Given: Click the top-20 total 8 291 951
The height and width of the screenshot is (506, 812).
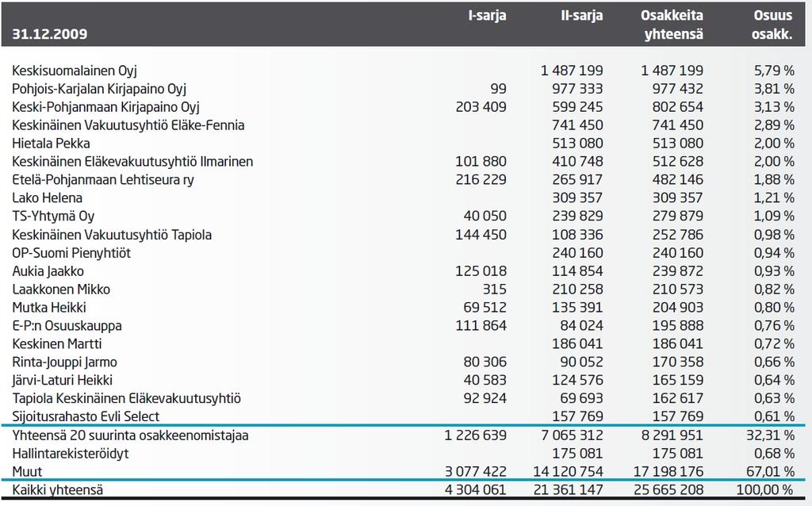Looking at the screenshot, I should [x=672, y=435].
